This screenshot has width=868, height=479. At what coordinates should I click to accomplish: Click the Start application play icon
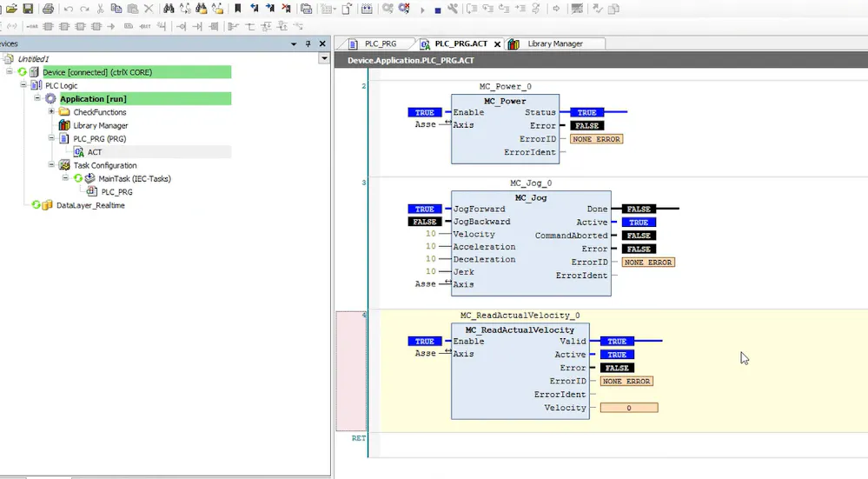tap(422, 10)
